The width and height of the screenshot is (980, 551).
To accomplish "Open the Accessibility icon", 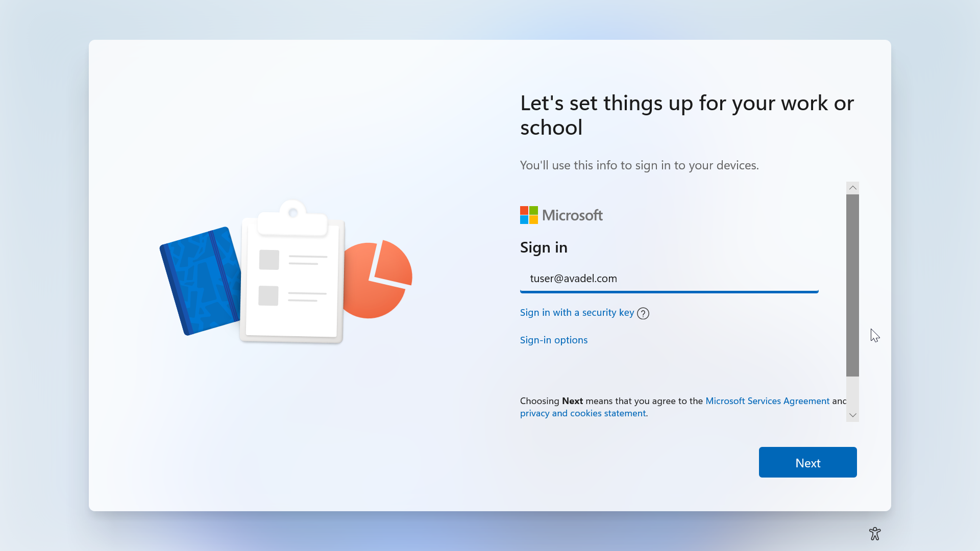I will pyautogui.click(x=875, y=534).
